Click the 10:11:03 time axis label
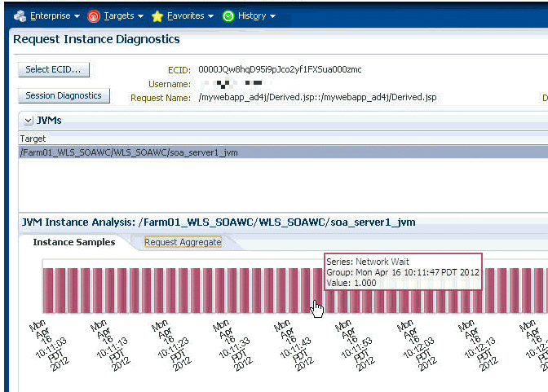 tap(49, 346)
